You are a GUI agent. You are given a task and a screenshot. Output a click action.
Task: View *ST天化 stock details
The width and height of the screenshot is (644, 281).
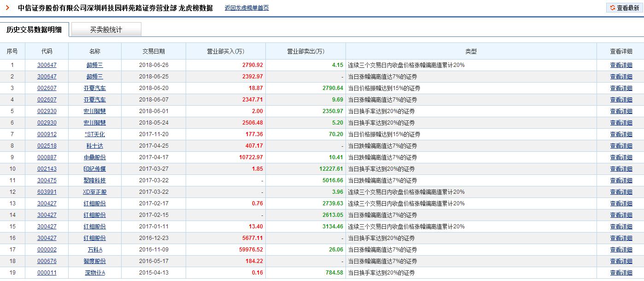pyautogui.click(x=94, y=134)
